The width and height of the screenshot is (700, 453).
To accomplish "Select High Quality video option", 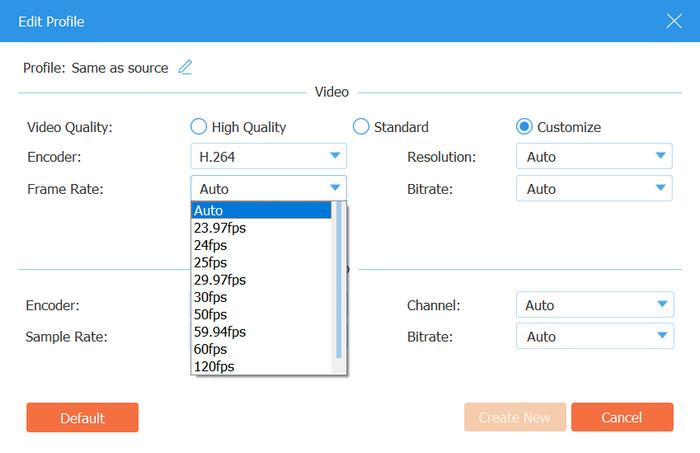I will (x=198, y=127).
